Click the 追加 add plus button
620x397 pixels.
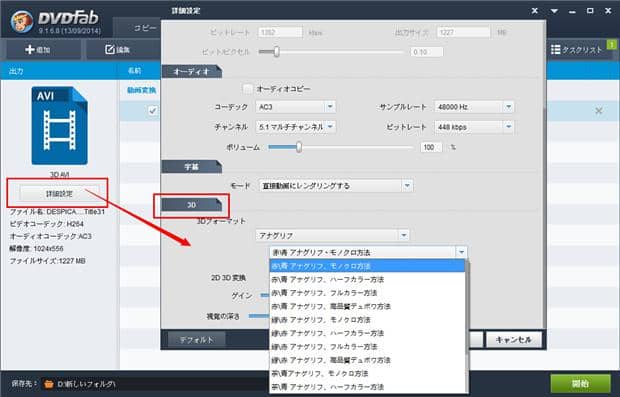[x=38, y=50]
